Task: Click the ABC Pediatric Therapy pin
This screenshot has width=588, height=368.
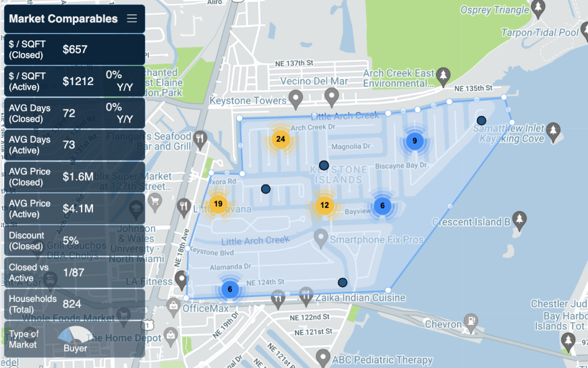Action: [322, 358]
